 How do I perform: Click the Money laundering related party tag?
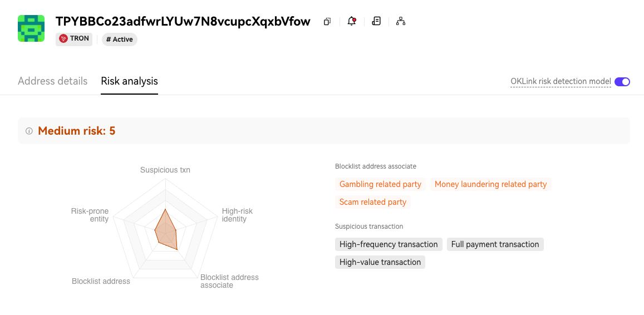pyautogui.click(x=490, y=184)
